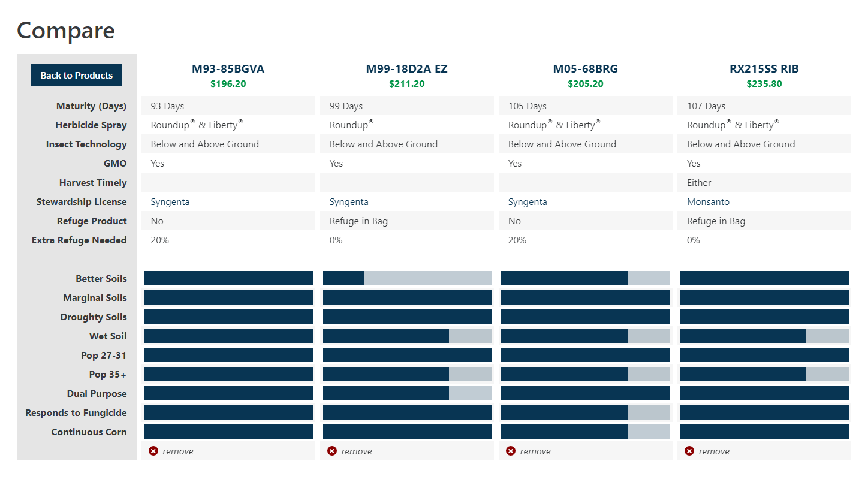Click the $205.20 price
868x479 pixels.
585,84
